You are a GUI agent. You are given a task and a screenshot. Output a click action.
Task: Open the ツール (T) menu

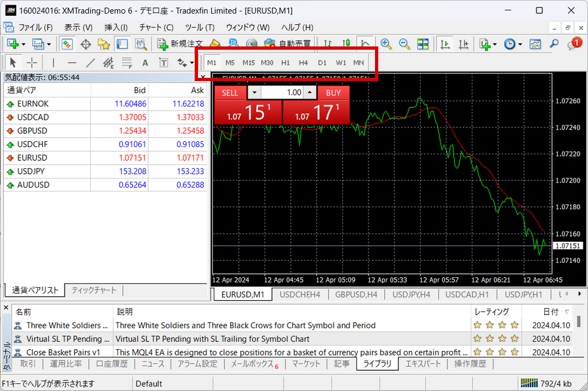[199, 27]
